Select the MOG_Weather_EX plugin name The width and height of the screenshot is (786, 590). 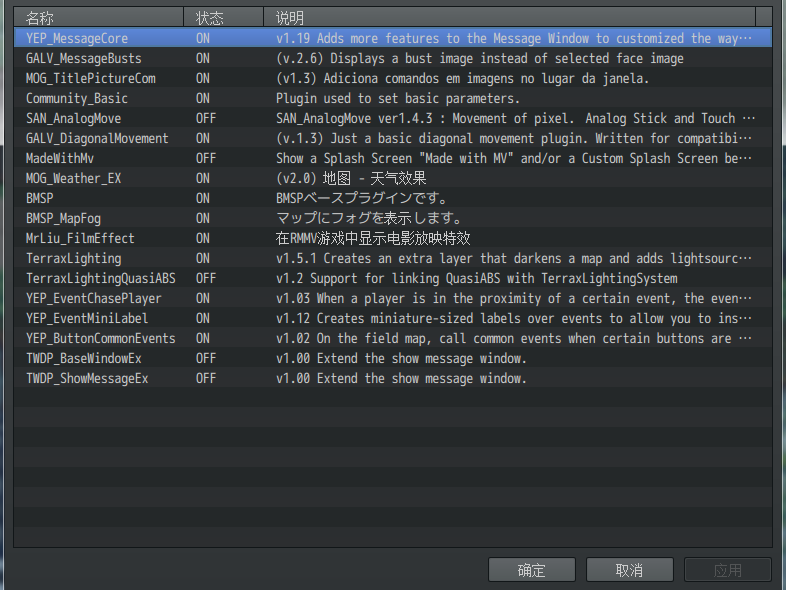click(74, 178)
